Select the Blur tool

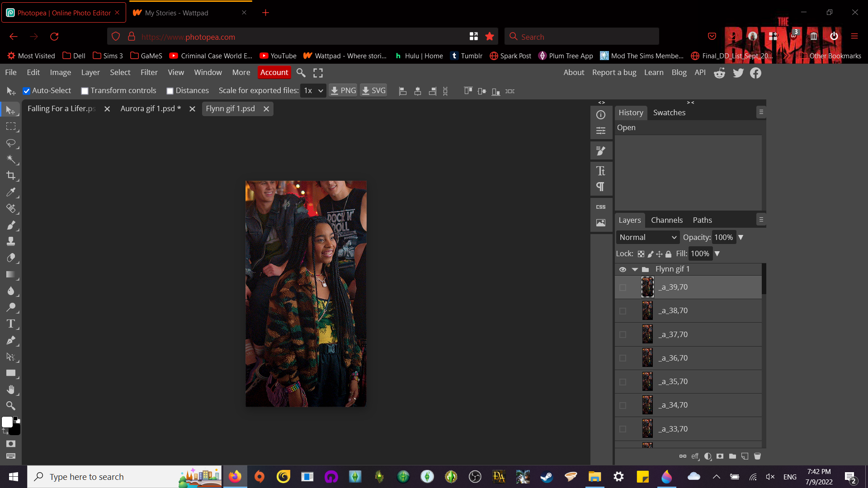click(x=11, y=291)
